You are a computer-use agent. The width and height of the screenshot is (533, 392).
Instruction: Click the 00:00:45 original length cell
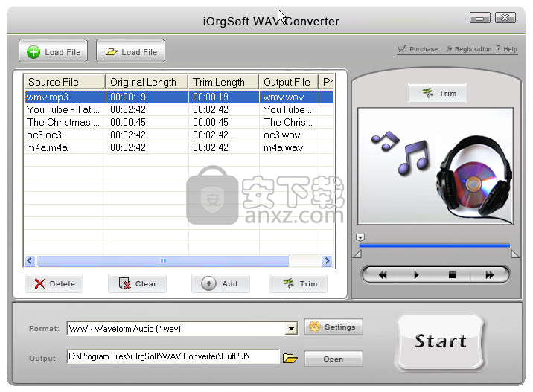point(147,122)
